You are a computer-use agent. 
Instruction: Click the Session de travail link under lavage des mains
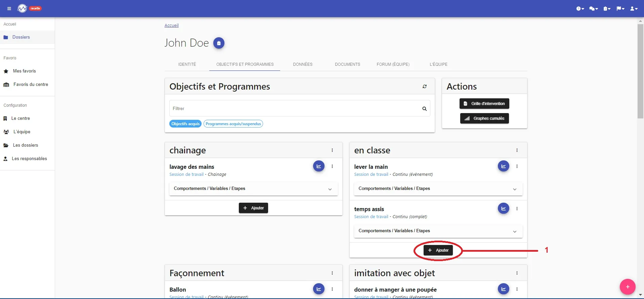[186, 175]
